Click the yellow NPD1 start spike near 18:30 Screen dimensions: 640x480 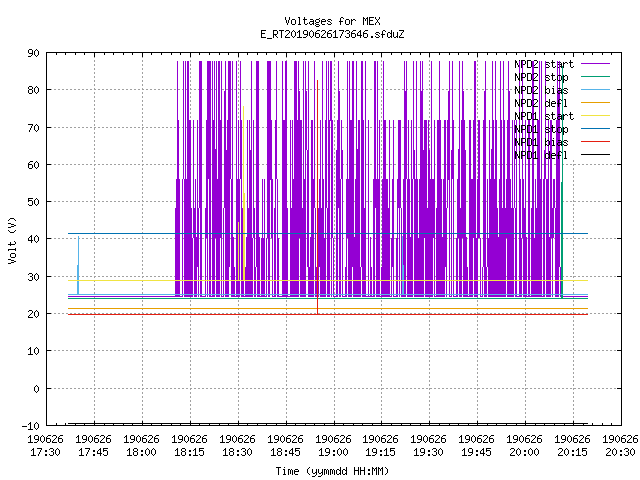244,193
